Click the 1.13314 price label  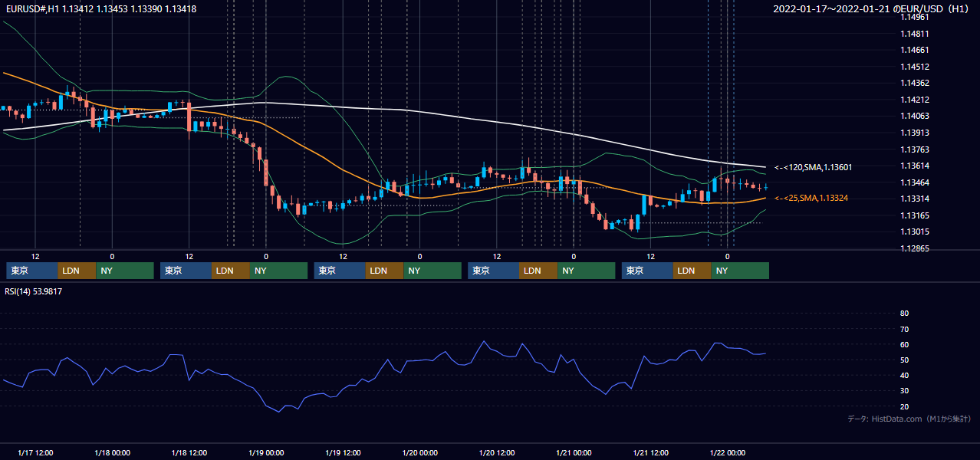click(x=915, y=199)
